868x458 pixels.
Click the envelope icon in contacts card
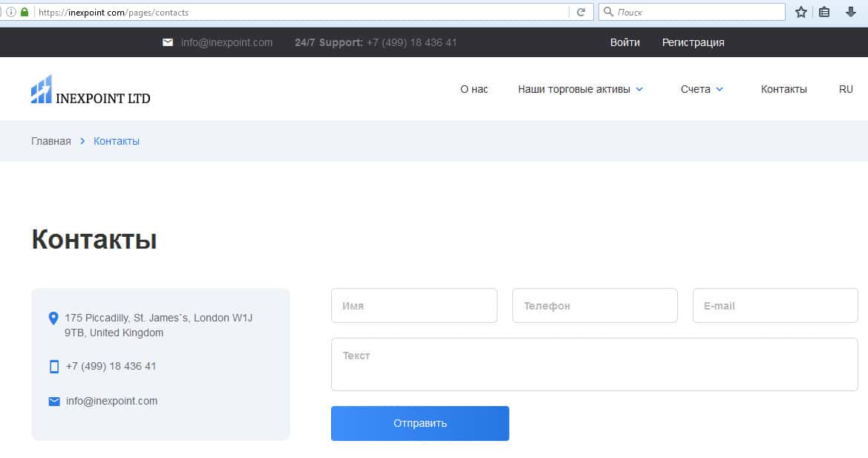53,402
